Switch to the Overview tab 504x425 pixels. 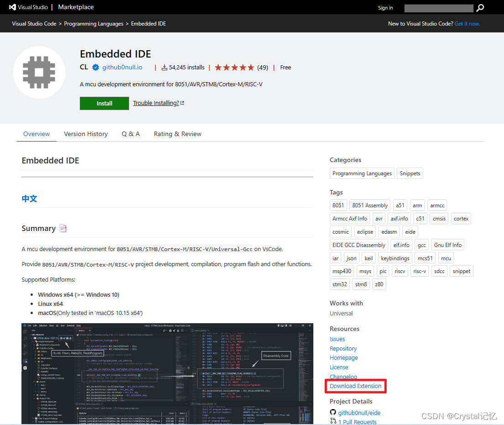pyautogui.click(x=36, y=134)
